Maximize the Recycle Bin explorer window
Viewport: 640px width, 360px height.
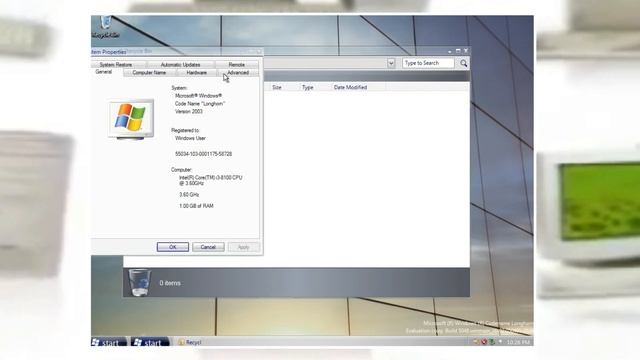pyautogui.click(x=458, y=51)
